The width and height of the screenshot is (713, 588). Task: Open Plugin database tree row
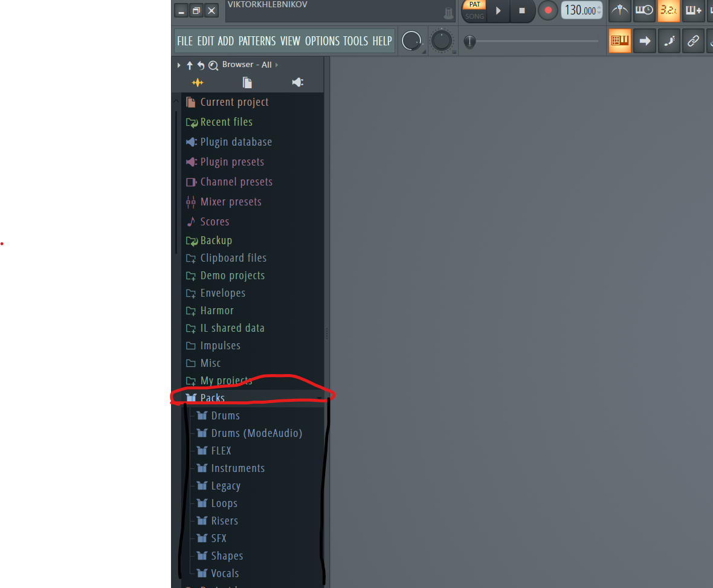click(253, 142)
